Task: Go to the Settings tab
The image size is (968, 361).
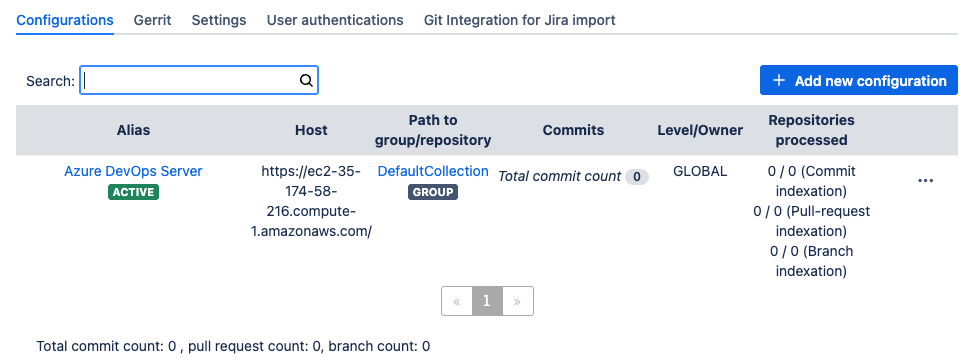Action: click(x=219, y=20)
